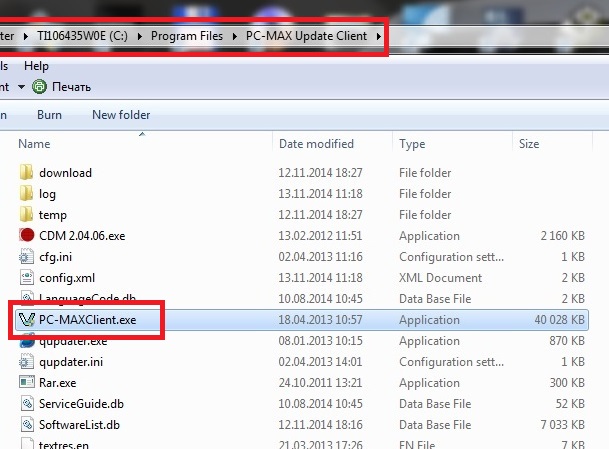
Task: Expand the arrow after PC-MAX Update Client
Action: 379,37
